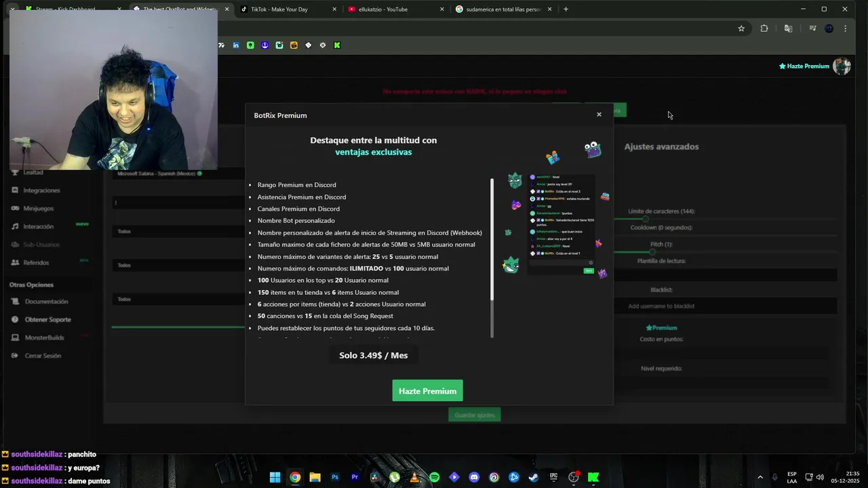Adjust the Límite de caracteres slider
Screen dimensions: 868x488
point(644,219)
